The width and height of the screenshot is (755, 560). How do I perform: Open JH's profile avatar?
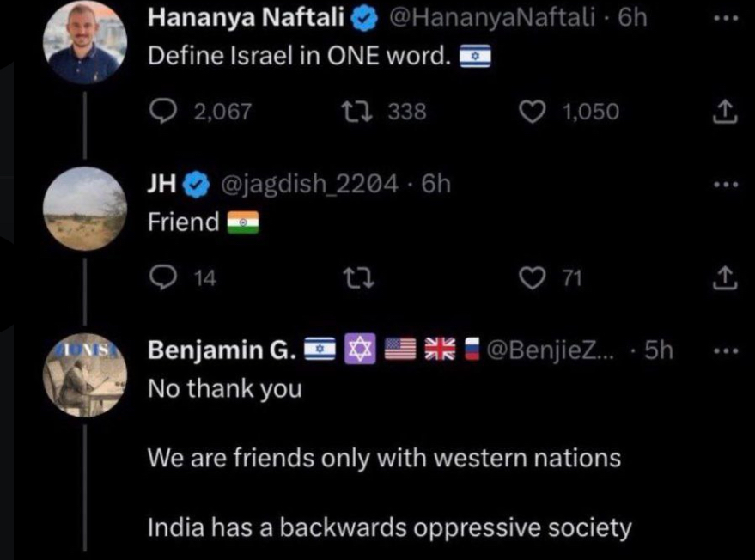pyautogui.click(x=85, y=208)
